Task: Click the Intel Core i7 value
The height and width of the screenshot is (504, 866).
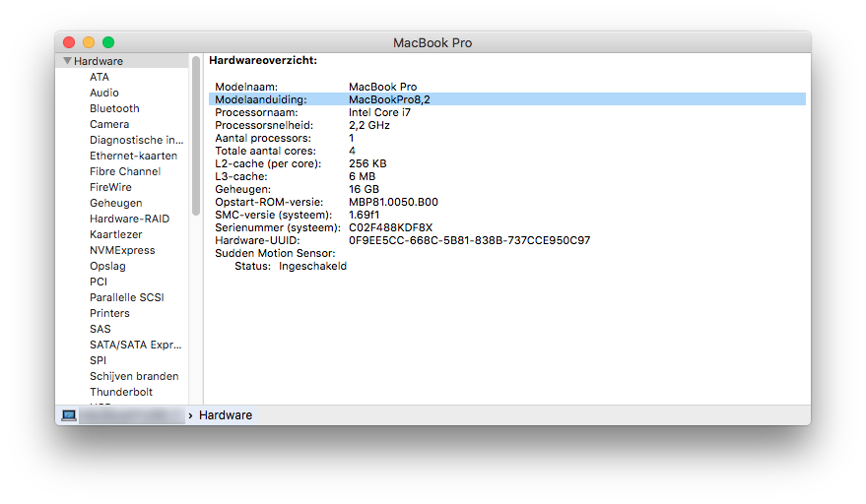Action: (x=379, y=112)
